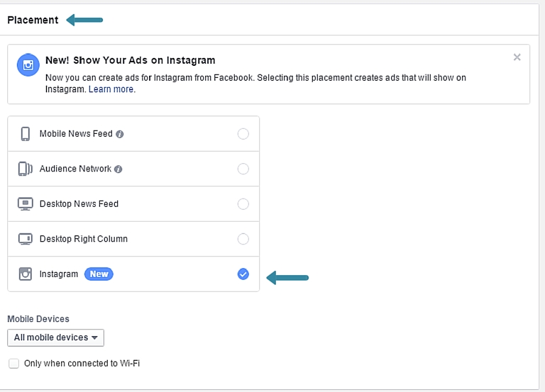
Task: Show Mobile News Feed info tooltip icon
Action: (119, 134)
